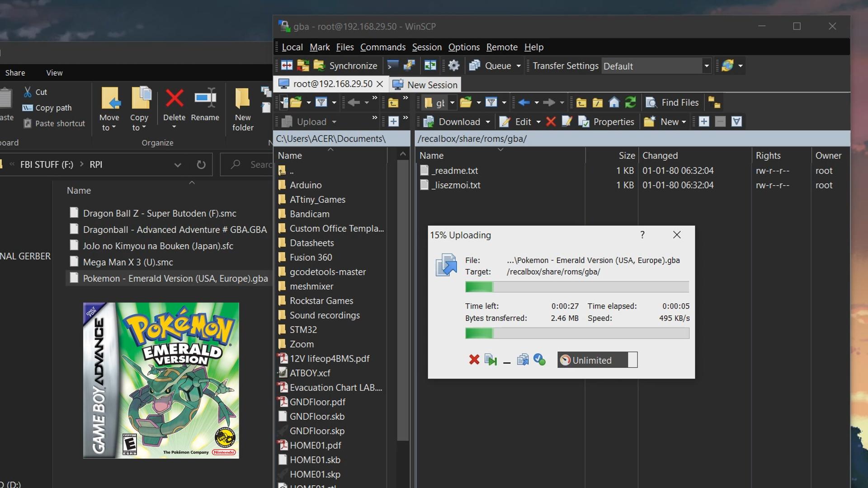Click Skip file icon in upload dialog

(x=491, y=360)
